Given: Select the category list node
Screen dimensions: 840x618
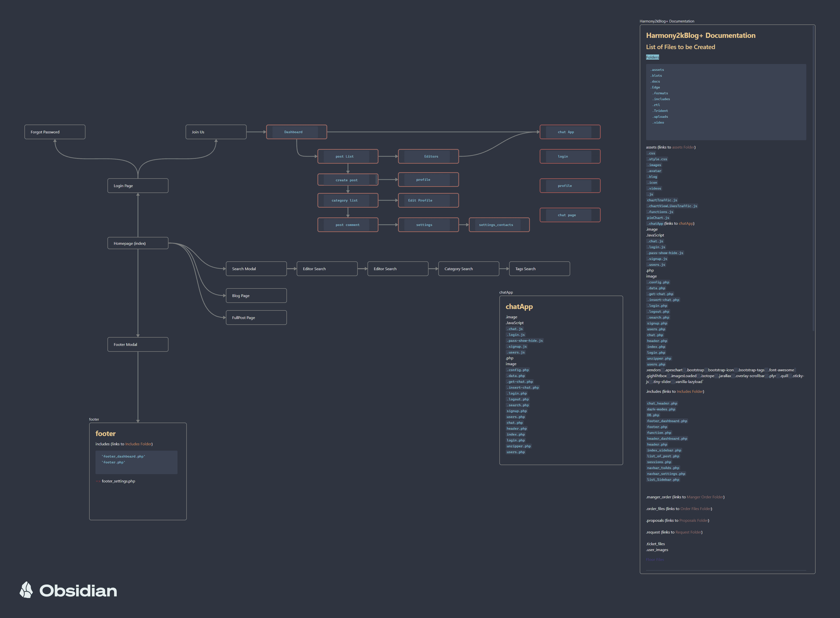Looking at the screenshot, I should [348, 201].
